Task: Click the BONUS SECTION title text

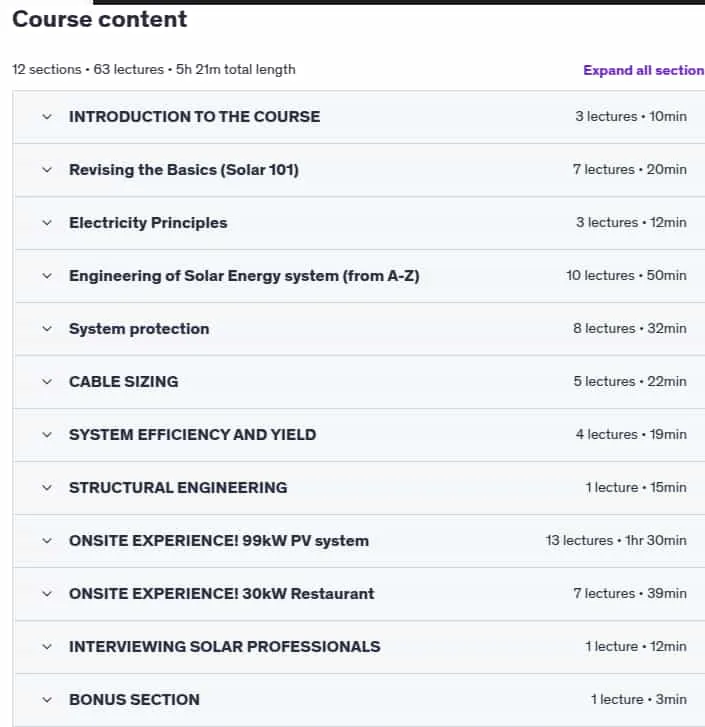Action: click(x=134, y=700)
